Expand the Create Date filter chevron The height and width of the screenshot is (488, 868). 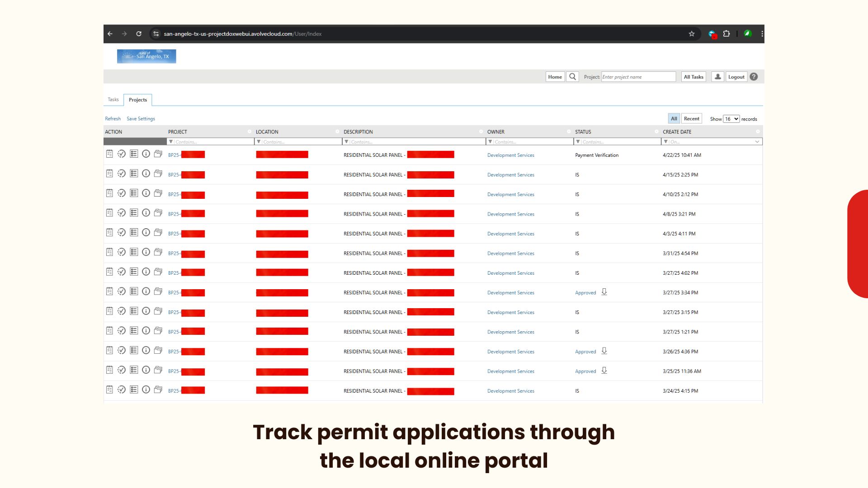(x=757, y=142)
